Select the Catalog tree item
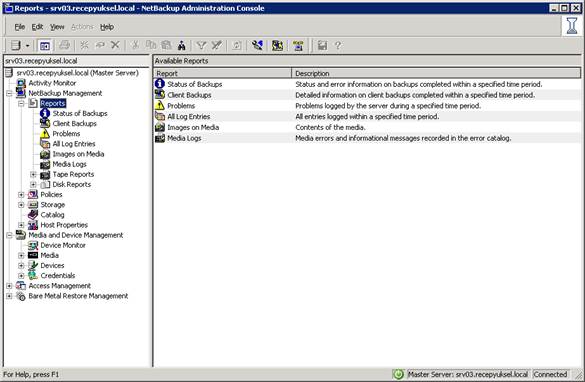The image size is (585, 382). [x=52, y=215]
